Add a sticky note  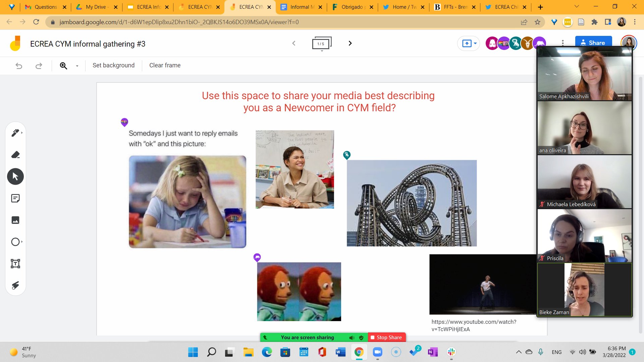tap(15, 198)
